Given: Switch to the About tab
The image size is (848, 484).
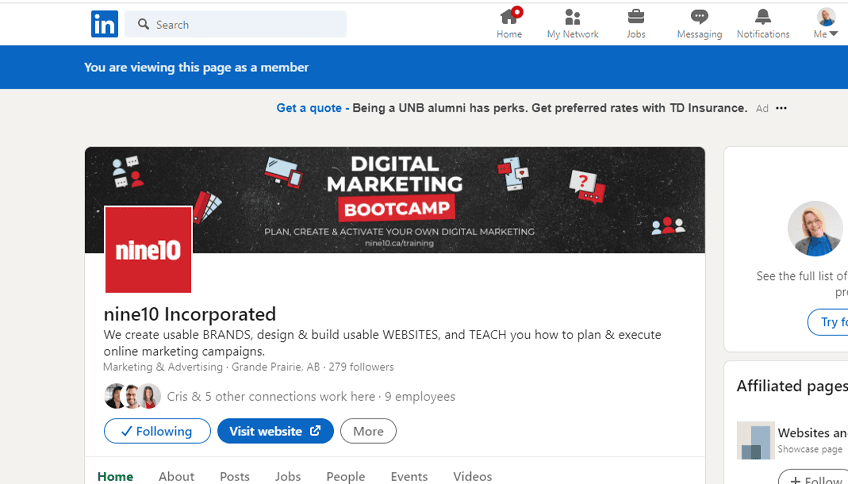Looking at the screenshot, I should coord(176,476).
